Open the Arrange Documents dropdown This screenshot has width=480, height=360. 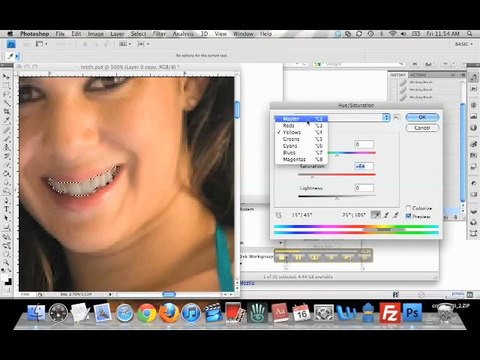coord(125,44)
